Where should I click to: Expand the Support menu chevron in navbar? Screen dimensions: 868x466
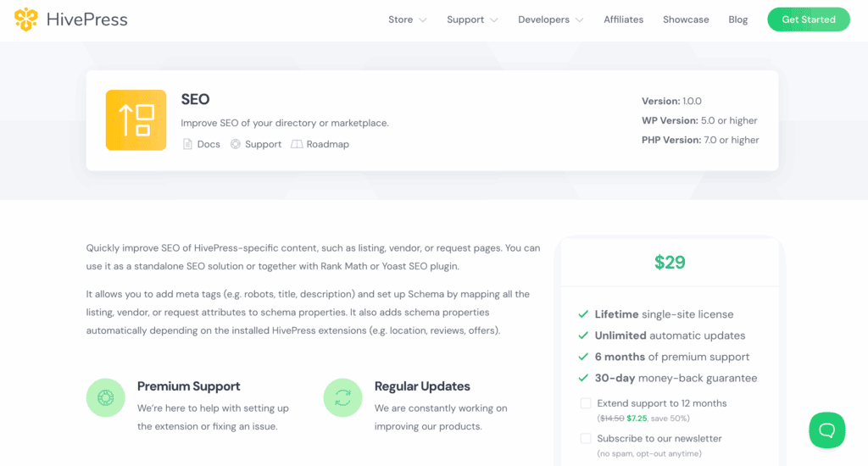[494, 20]
